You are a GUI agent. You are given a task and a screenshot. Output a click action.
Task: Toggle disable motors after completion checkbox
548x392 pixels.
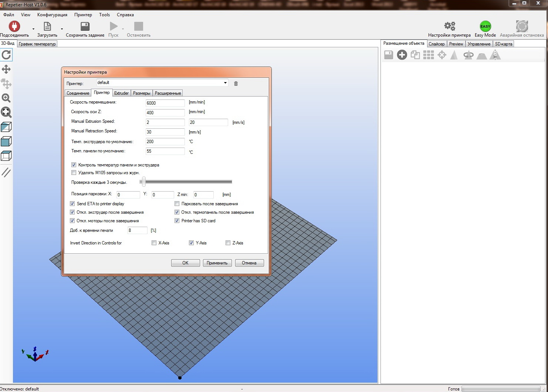tap(72, 221)
